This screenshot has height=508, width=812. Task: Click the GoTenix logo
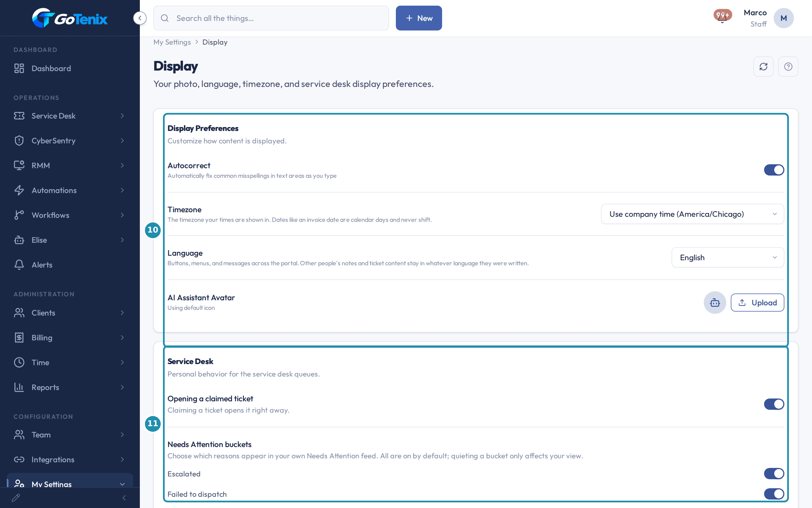point(70,18)
